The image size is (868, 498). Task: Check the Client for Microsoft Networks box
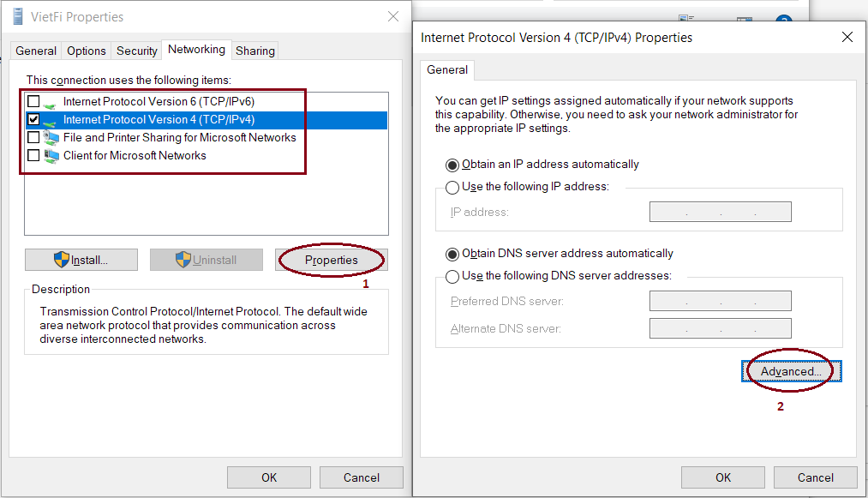point(33,156)
